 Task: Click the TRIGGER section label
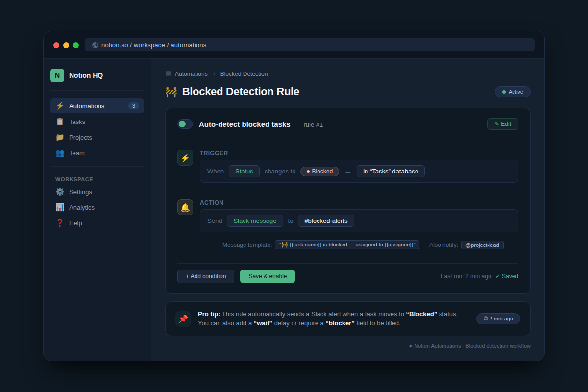coord(214,153)
